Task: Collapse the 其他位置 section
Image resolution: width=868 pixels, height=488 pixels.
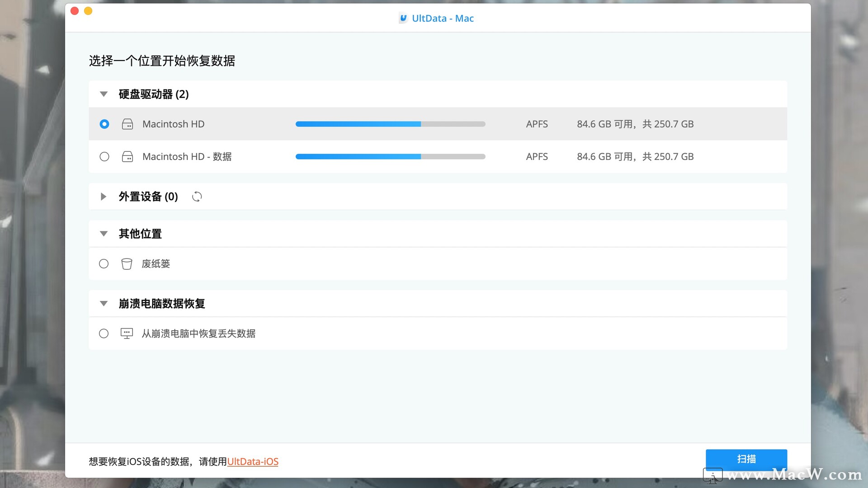Action: click(104, 234)
